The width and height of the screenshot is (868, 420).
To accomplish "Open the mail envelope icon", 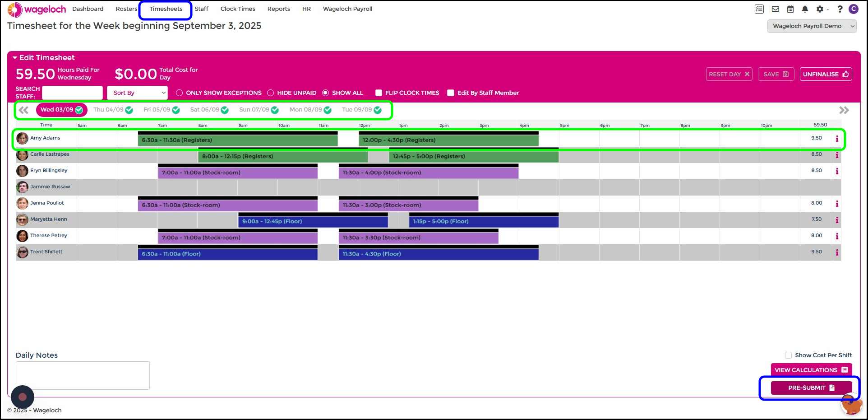I will (776, 9).
